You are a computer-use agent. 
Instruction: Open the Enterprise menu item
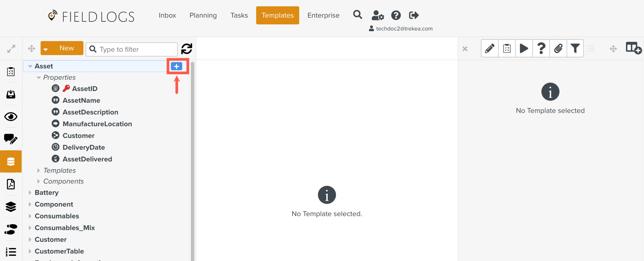(323, 15)
